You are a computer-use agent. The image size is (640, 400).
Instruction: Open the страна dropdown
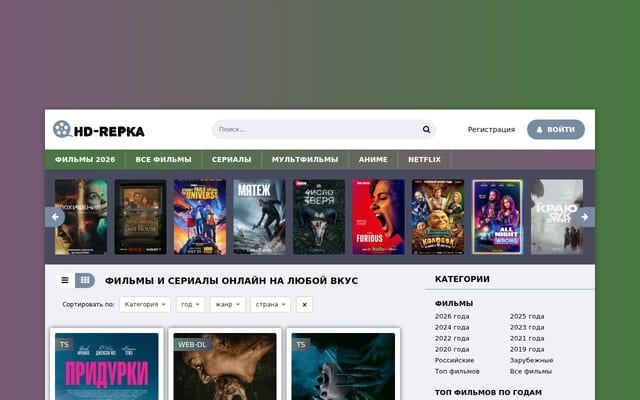coord(271,304)
